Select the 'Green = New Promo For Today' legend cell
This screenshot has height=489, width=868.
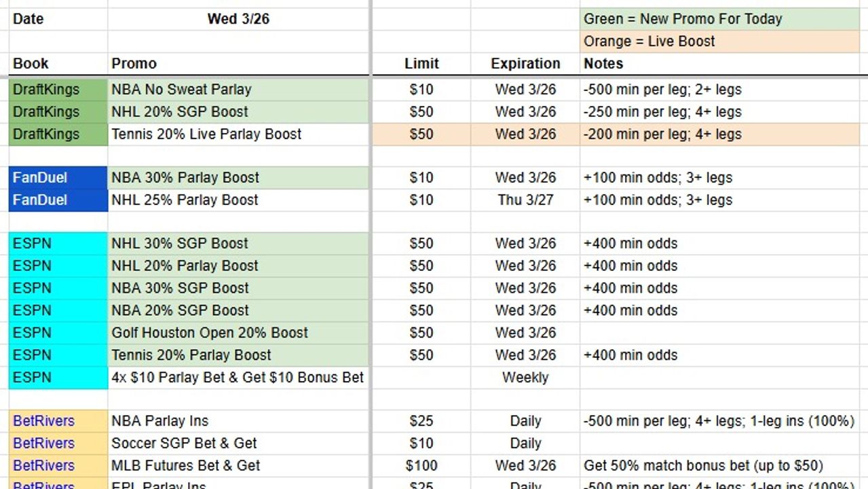point(720,19)
